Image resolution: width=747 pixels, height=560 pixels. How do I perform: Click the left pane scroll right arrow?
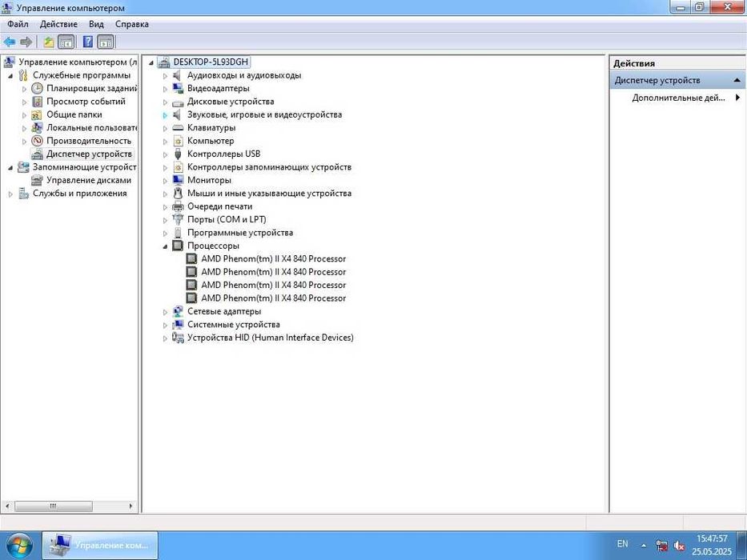(131, 506)
